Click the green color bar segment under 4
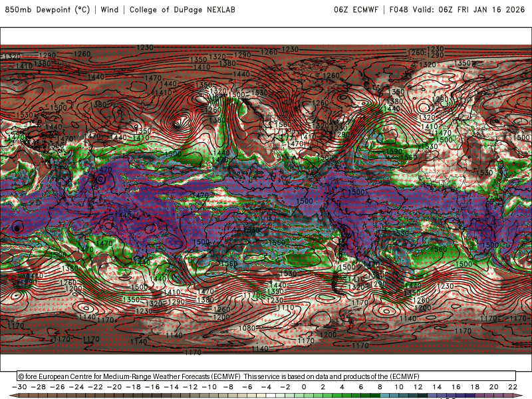 point(346,396)
